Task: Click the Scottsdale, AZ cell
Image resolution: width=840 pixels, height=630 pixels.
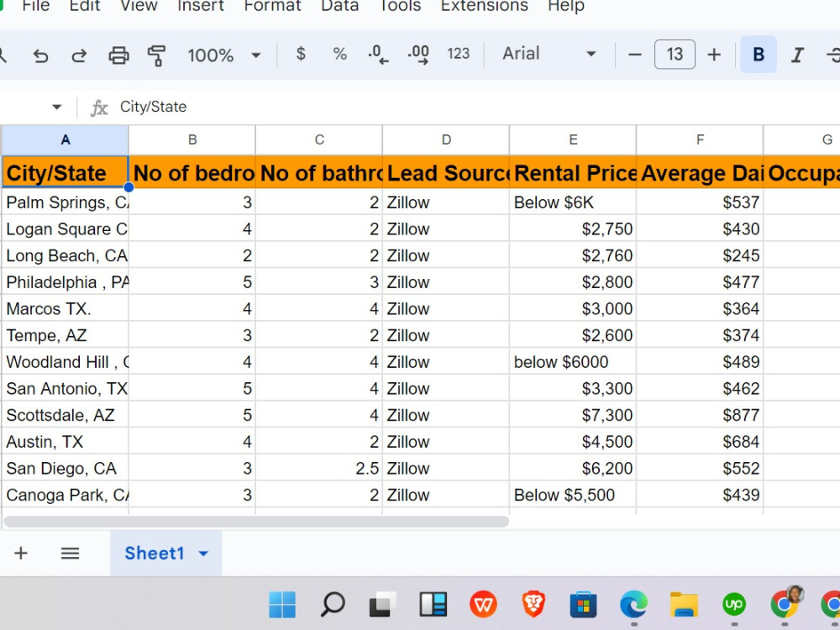Action: pyautogui.click(x=65, y=415)
